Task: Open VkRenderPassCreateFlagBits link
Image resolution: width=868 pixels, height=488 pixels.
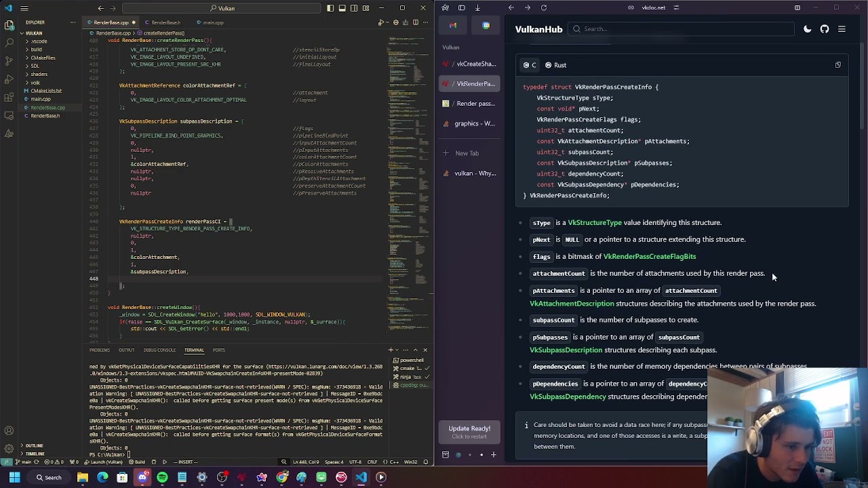Action: click(x=650, y=256)
